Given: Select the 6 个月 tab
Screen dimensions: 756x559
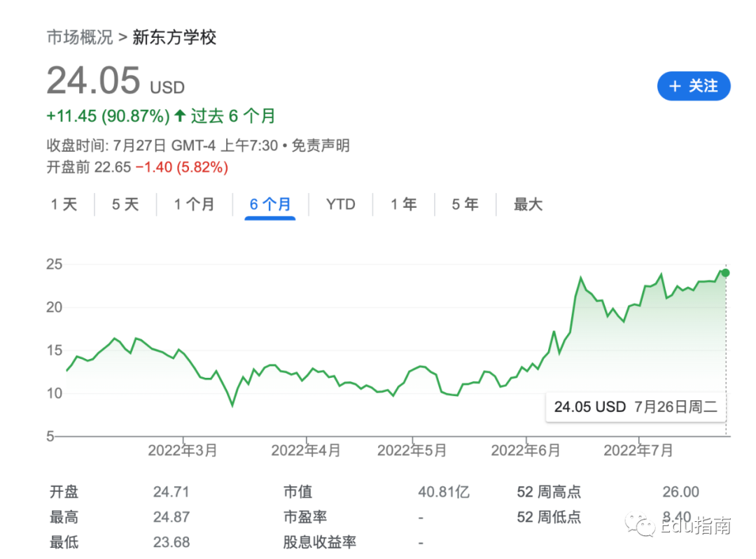Looking at the screenshot, I should pyautogui.click(x=270, y=204).
